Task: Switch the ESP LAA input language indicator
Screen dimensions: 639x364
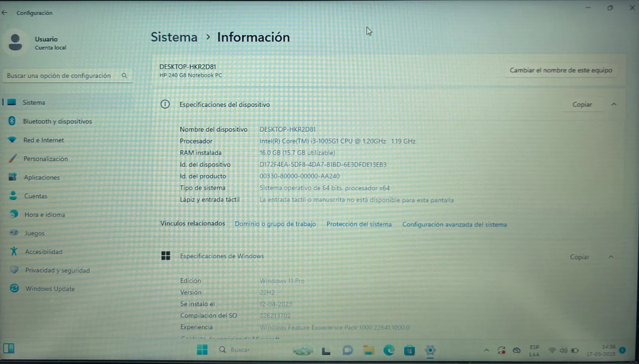Action: click(x=534, y=351)
